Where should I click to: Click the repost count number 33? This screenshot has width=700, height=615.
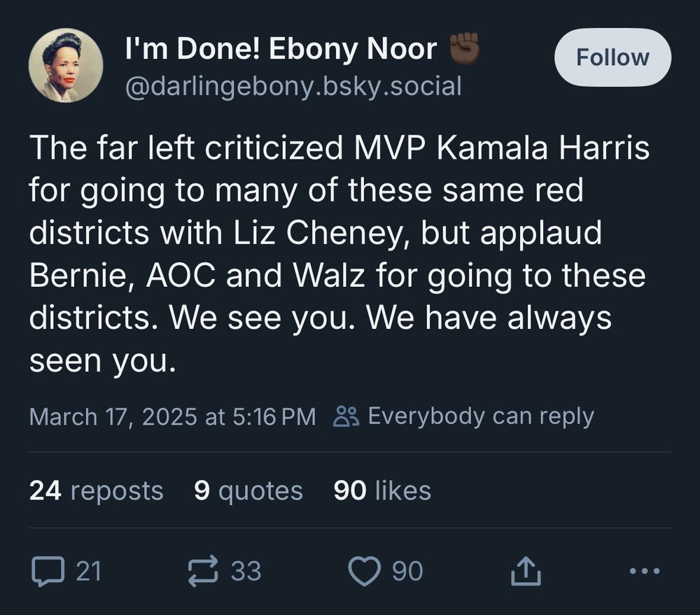coord(246,572)
